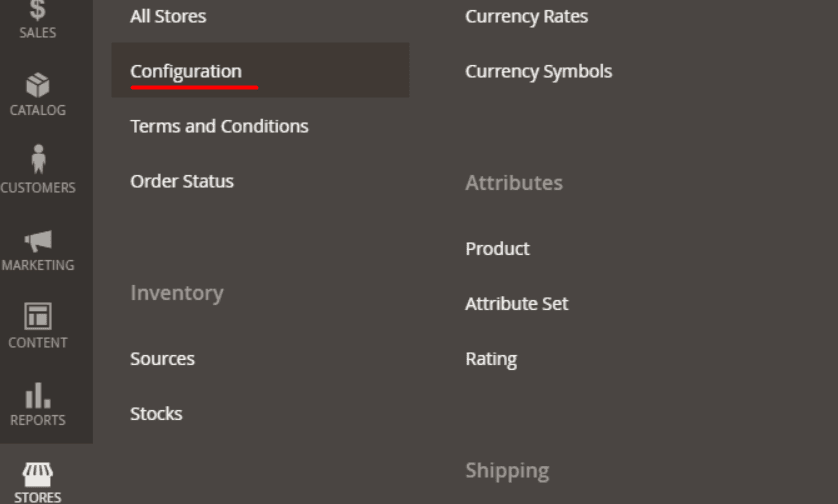Open Inventory Sources

tap(162, 359)
